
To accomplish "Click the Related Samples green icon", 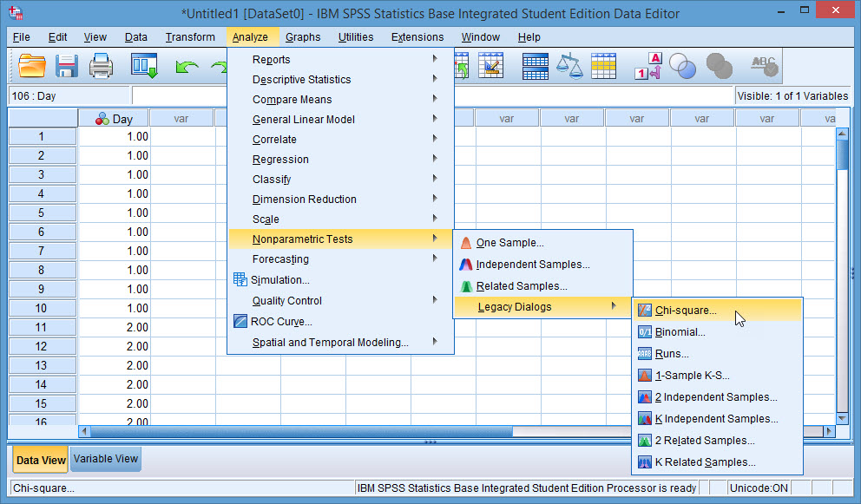I will tap(466, 286).
